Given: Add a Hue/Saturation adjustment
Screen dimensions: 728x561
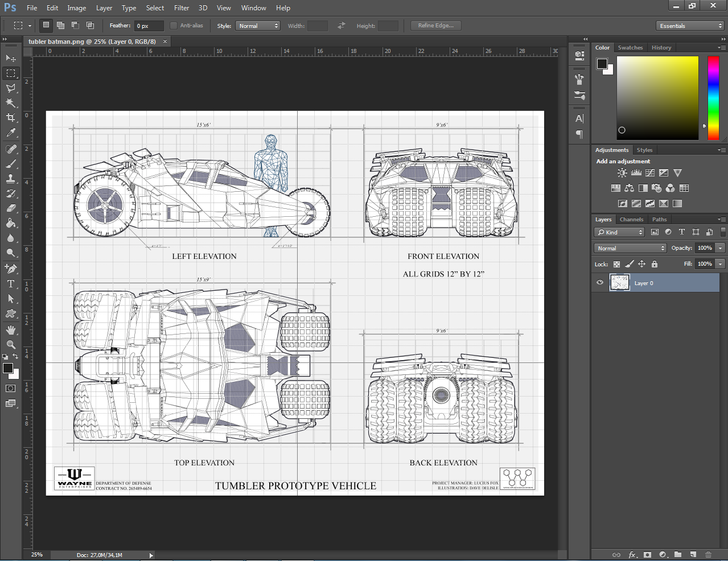Looking at the screenshot, I should pos(615,188).
